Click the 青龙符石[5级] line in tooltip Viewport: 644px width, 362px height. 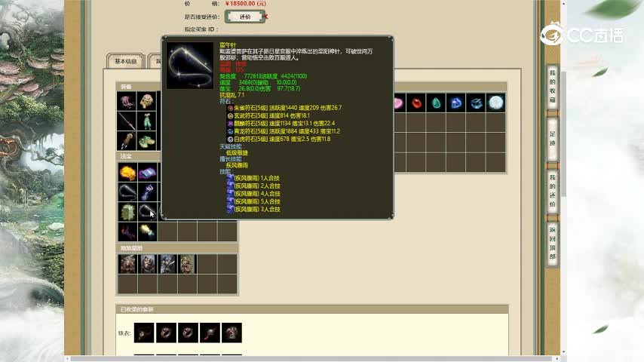click(284, 131)
